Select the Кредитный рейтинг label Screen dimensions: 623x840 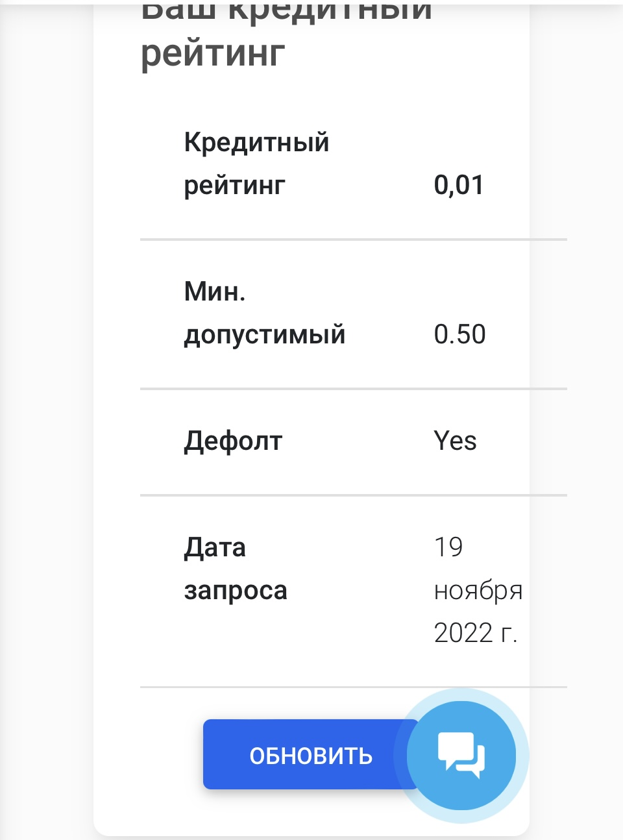pos(256,164)
